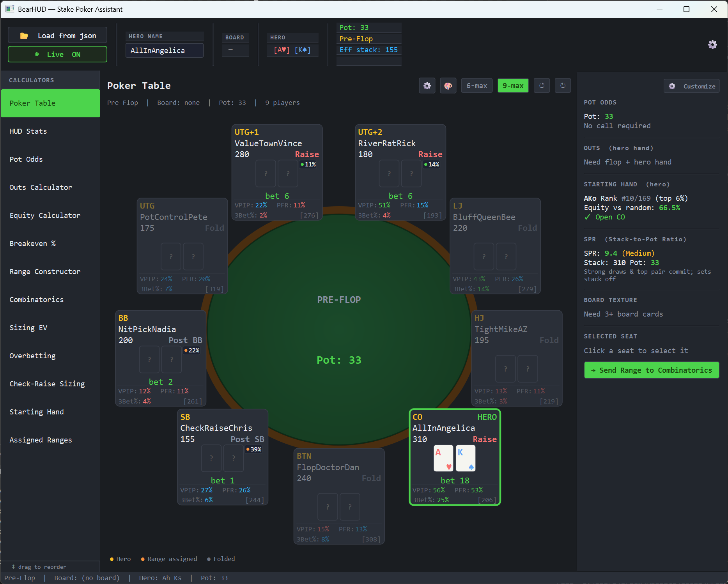
Task: Click CheckRaiseChris's 39% range badge
Action: (254, 450)
